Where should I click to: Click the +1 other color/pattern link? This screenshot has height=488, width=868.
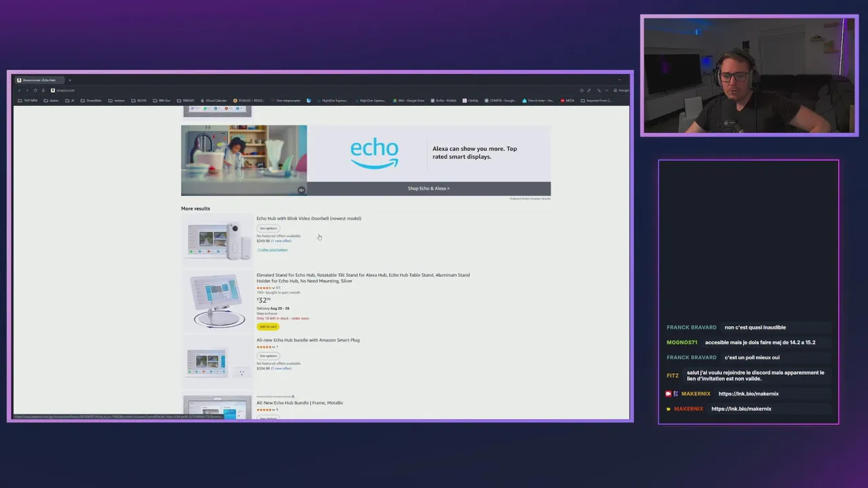click(272, 249)
